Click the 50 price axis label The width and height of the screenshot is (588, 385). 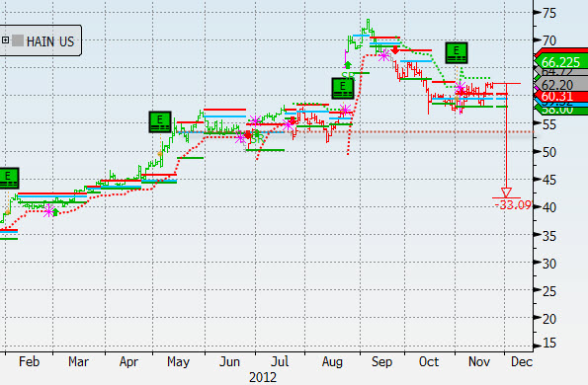click(x=549, y=152)
